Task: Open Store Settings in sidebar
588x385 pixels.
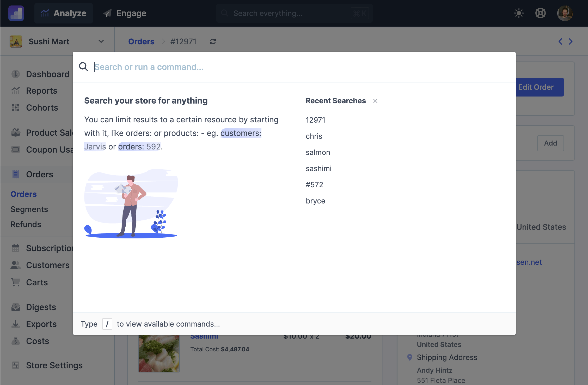Action: pyautogui.click(x=54, y=365)
